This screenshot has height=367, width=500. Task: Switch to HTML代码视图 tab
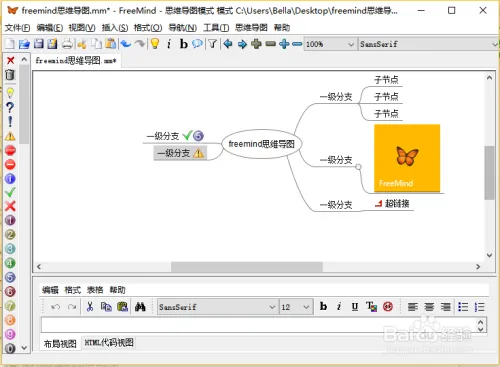109,343
